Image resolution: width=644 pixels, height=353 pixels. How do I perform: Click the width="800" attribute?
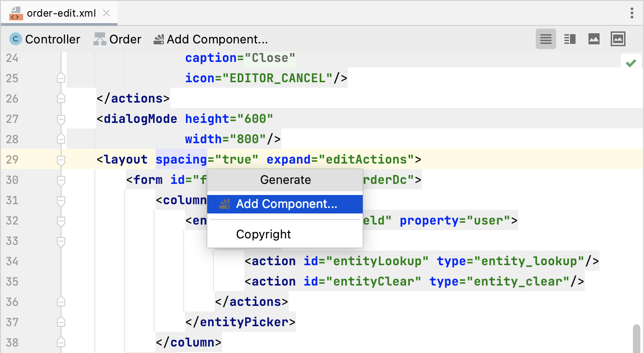(225, 139)
